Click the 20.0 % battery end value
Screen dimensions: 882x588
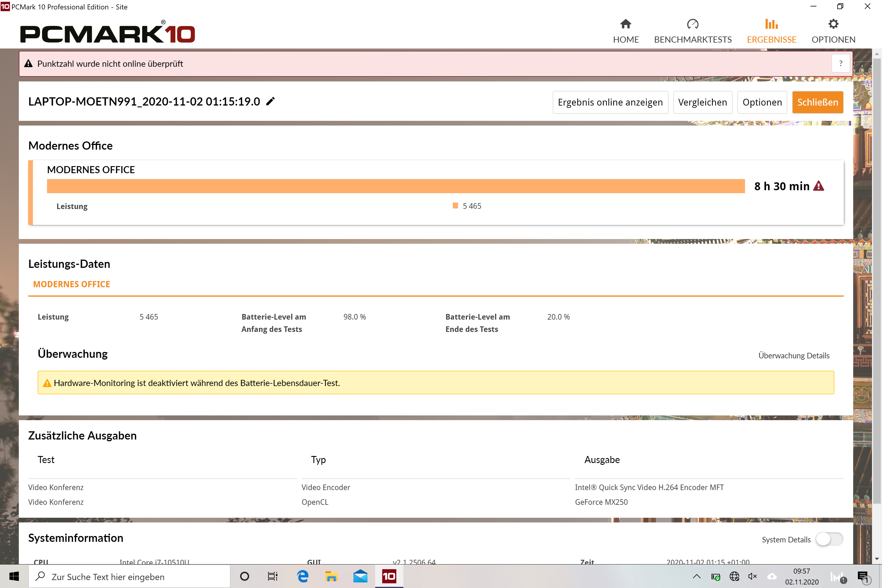[558, 317]
